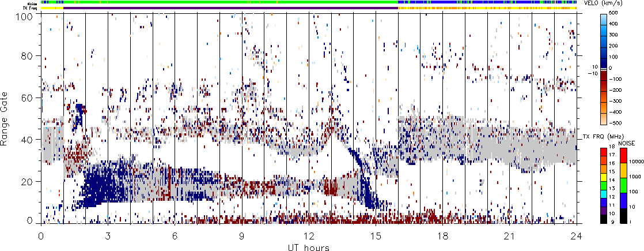Click the small "Noise" label beside top strip
Image resolution: width=644 pixels, height=251 pixels.
point(33,2)
